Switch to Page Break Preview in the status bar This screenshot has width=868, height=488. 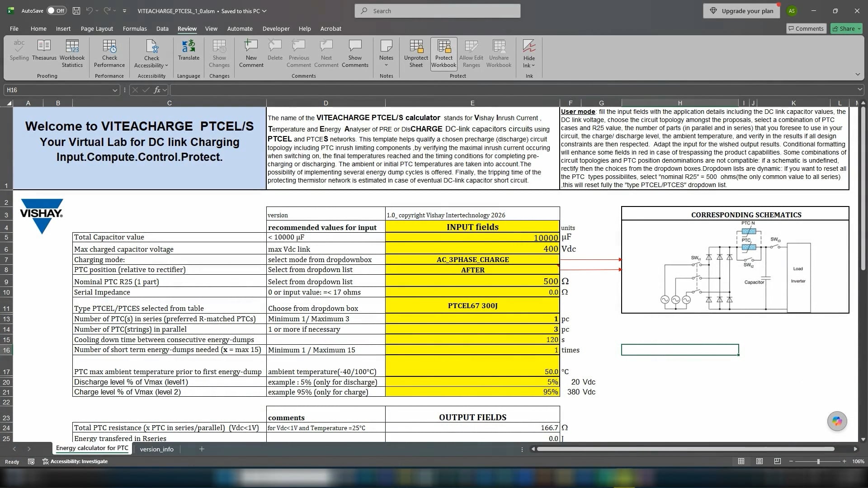(x=778, y=461)
